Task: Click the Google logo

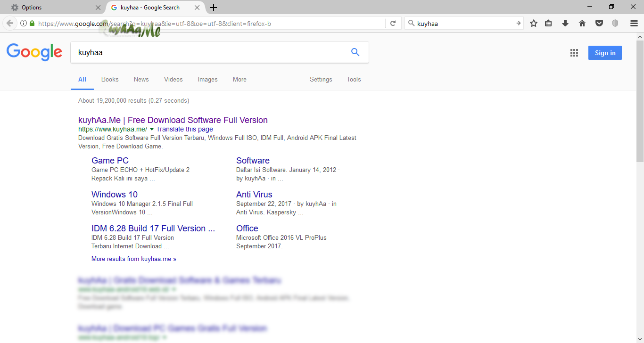Action: tap(34, 52)
